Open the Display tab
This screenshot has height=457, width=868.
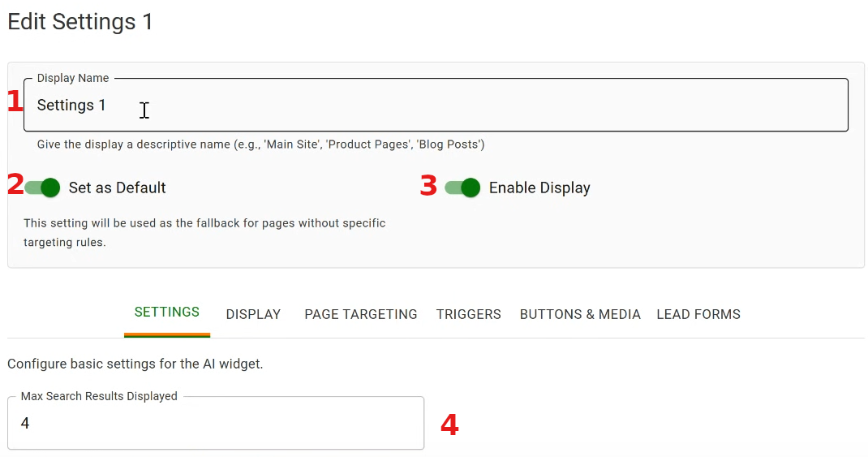[x=253, y=314]
